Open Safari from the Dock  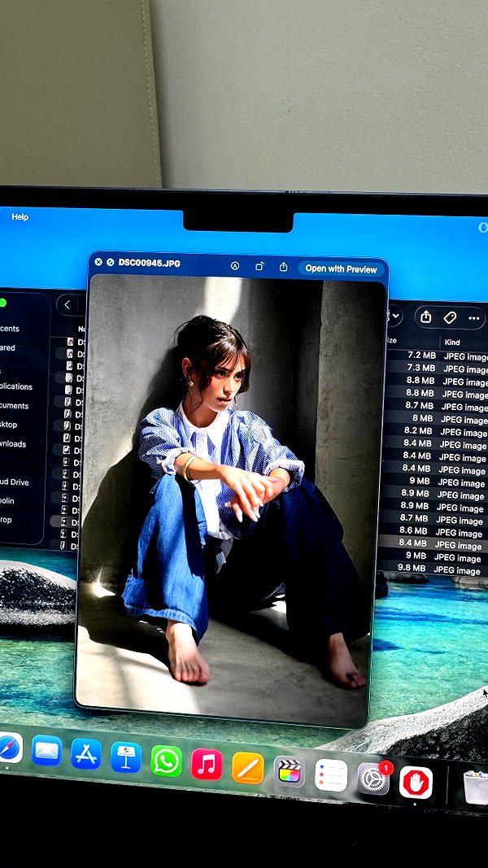10,748
